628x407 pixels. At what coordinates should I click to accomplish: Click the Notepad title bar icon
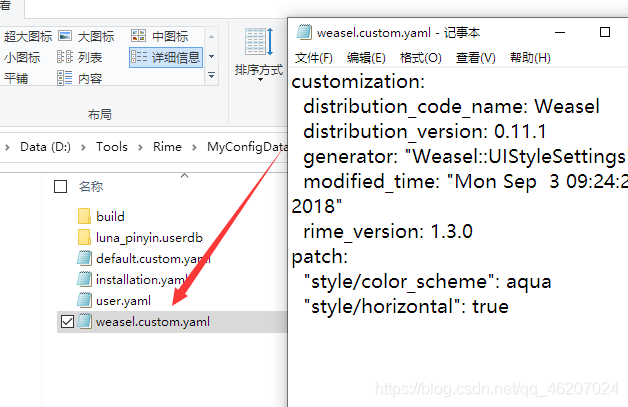pos(304,32)
